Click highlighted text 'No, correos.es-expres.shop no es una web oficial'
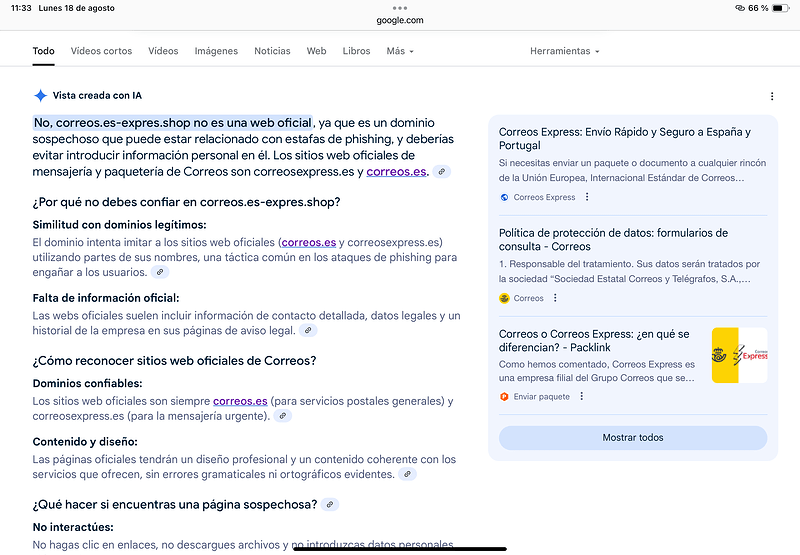This screenshot has height=555, width=800. [172, 123]
